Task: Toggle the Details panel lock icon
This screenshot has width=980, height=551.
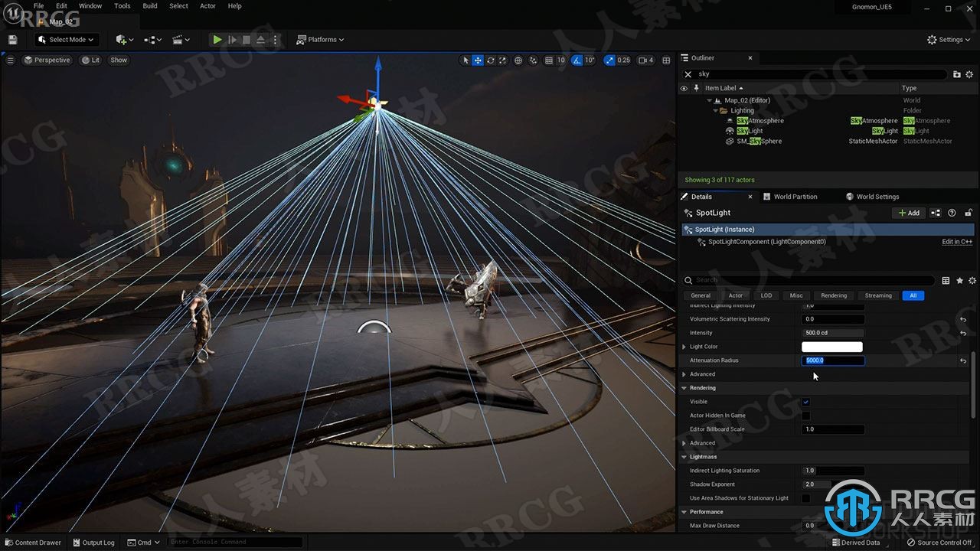Action: coord(969,213)
